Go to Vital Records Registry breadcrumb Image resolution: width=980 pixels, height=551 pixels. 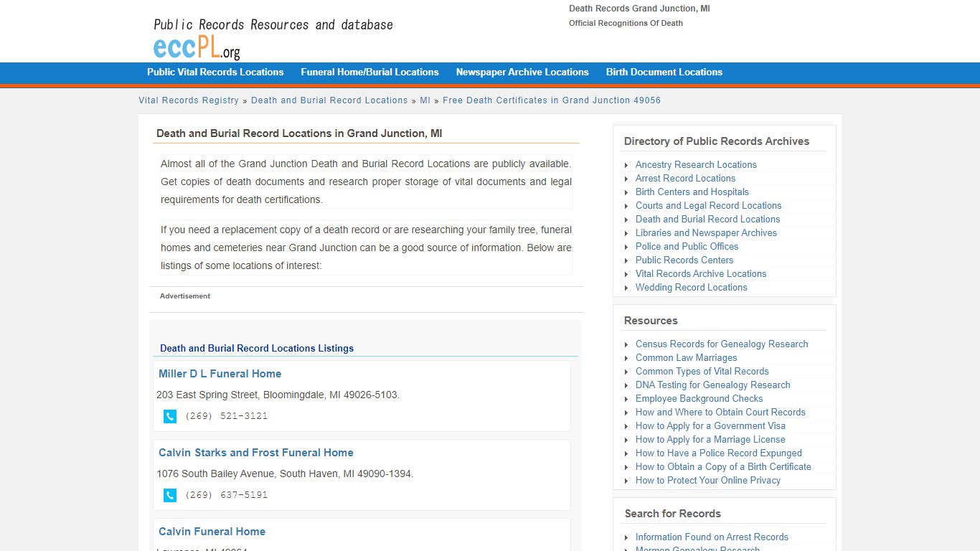tap(189, 100)
